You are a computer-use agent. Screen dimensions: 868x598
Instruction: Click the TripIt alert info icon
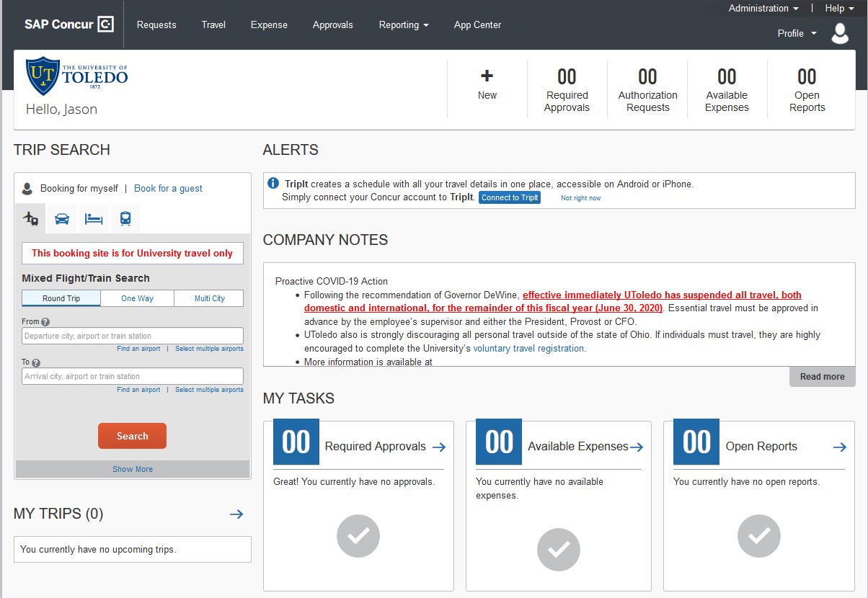(273, 184)
